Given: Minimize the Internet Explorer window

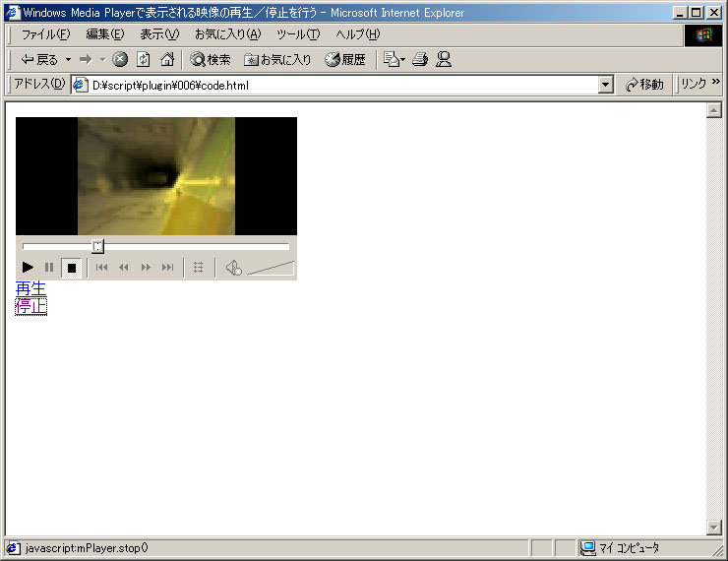Looking at the screenshot, I should [x=680, y=13].
